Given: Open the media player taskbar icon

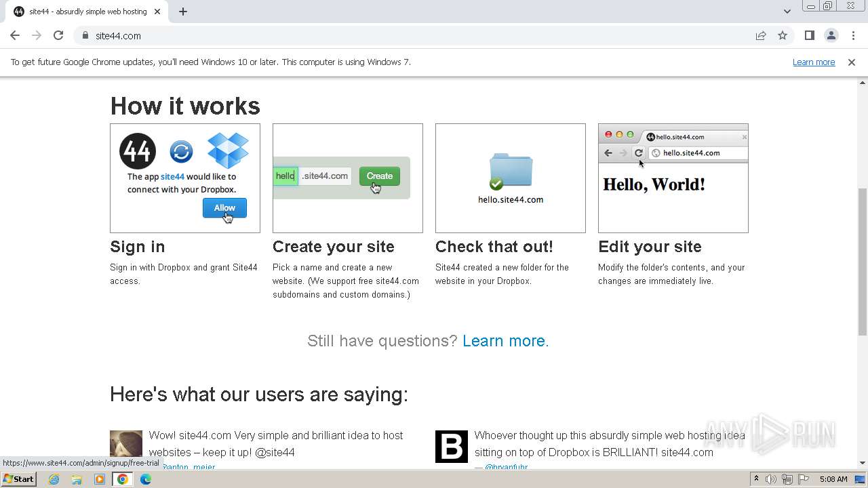Looking at the screenshot, I should coord(100,479).
